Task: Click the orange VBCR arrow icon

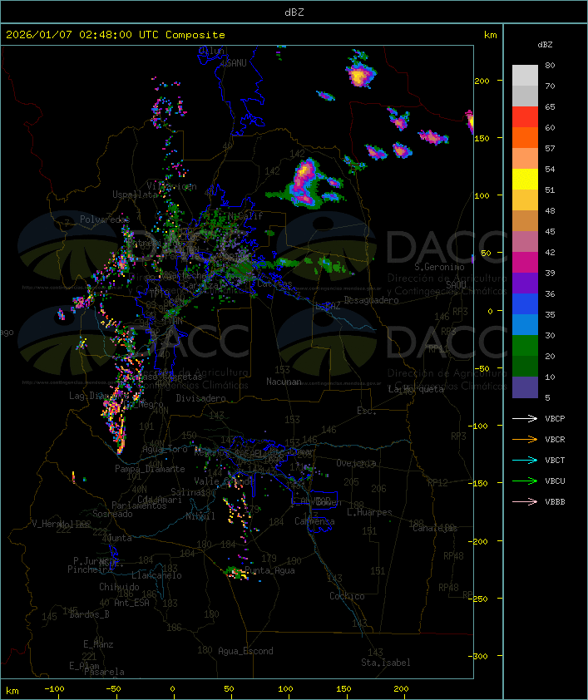Action: click(526, 440)
